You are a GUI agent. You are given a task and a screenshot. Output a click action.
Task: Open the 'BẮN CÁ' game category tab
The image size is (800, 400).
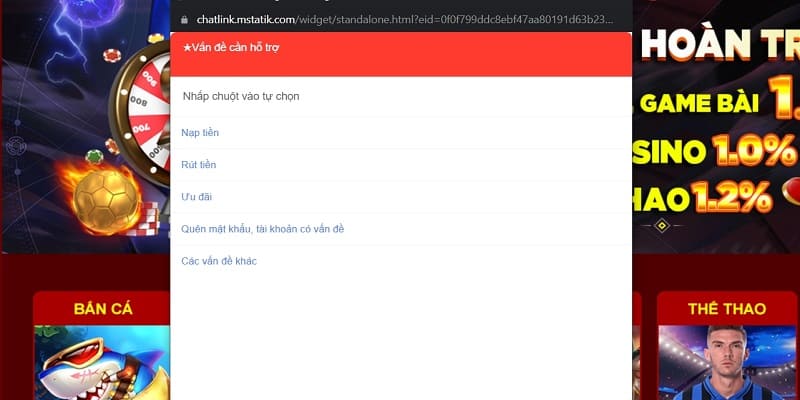point(103,308)
